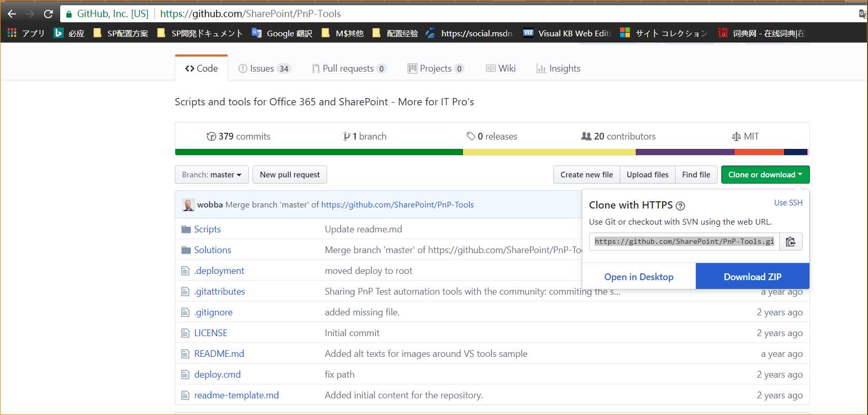Screen dimensions: 868x415
Task: Open the LICENSE file
Action: (x=211, y=333)
